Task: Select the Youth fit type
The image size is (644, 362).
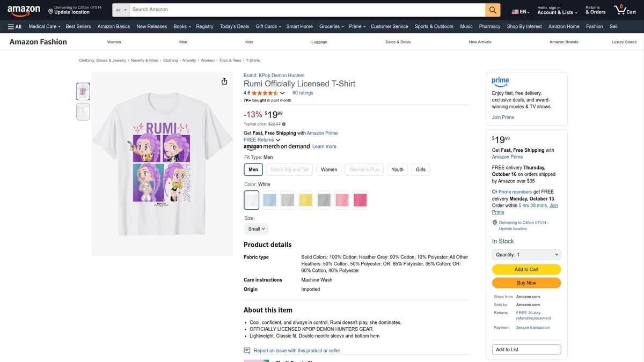Action: pyautogui.click(x=397, y=169)
